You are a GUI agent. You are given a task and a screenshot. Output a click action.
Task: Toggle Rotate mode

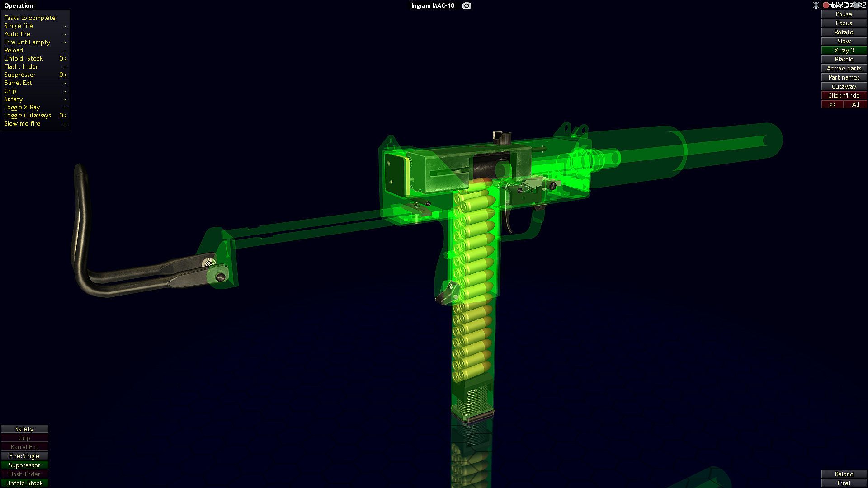point(844,32)
